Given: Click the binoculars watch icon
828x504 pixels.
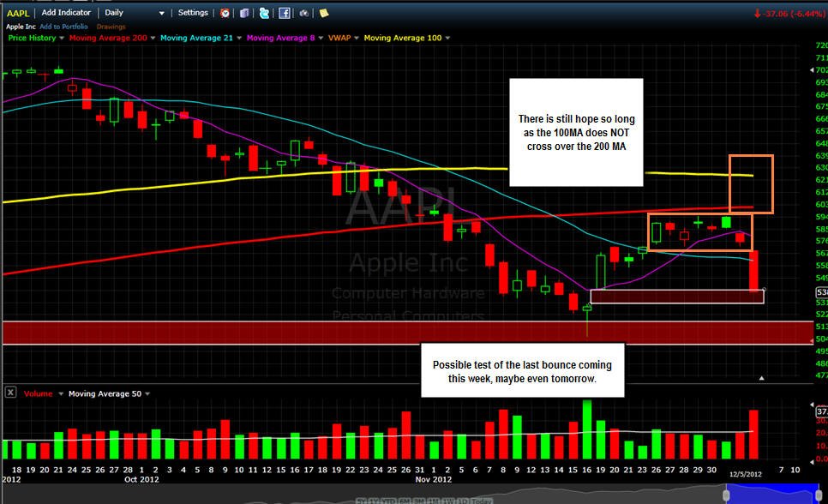Looking at the screenshot, I should click(x=304, y=13).
